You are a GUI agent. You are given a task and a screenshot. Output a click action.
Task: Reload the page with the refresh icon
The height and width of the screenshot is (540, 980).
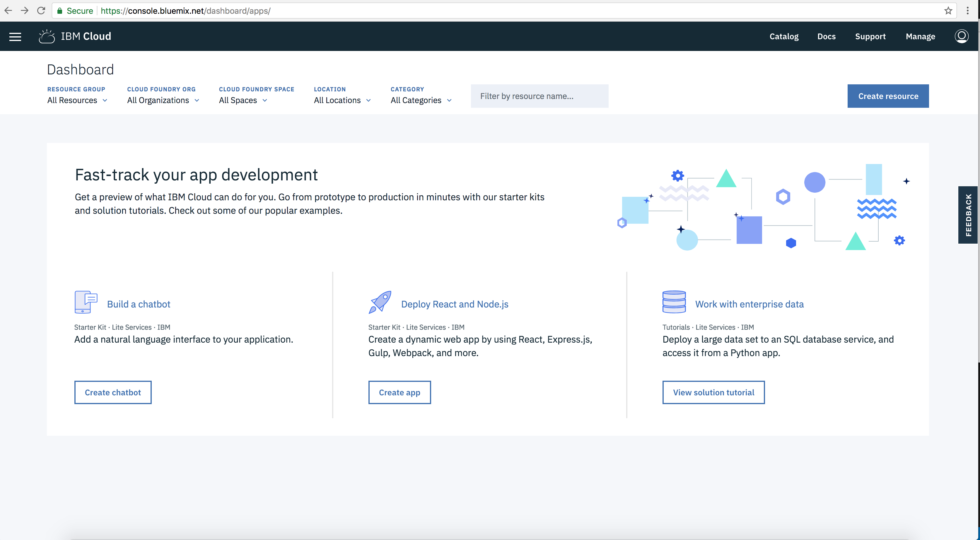coord(41,11)
